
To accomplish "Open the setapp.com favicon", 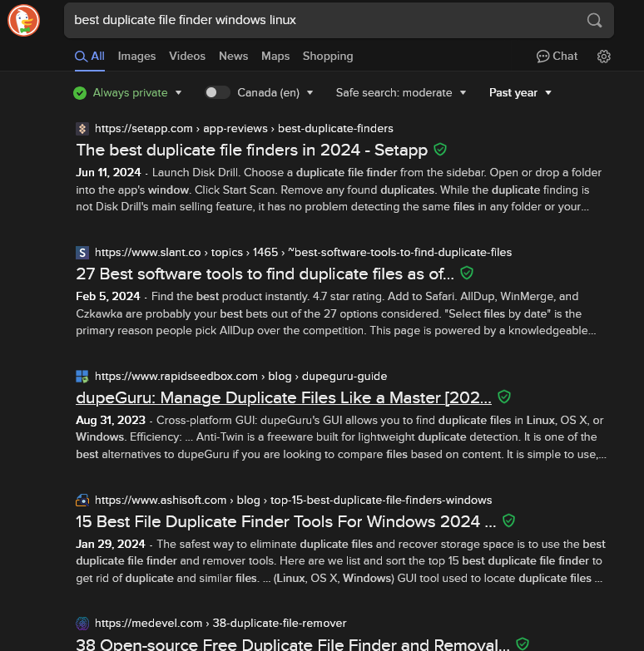I will 82,129.
